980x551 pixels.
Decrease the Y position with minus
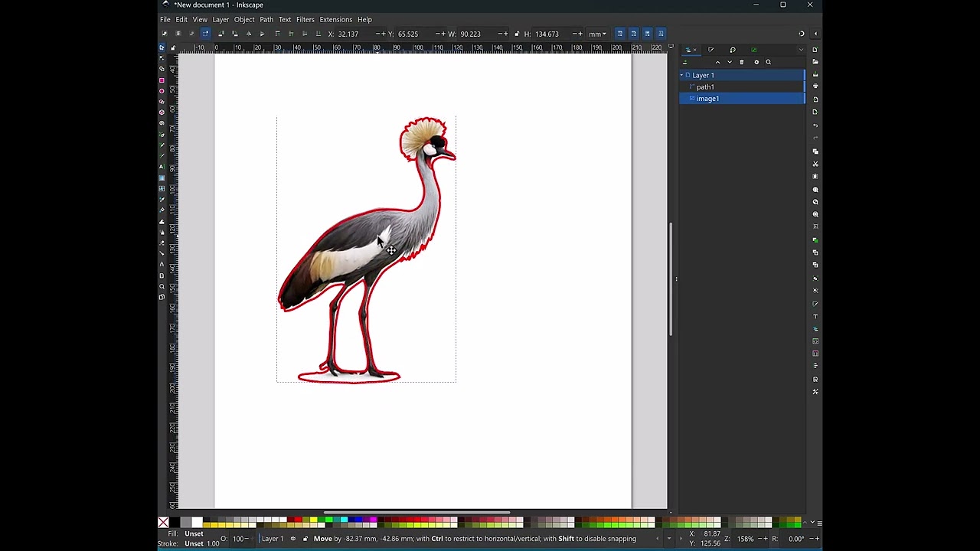tap(437, 34)
